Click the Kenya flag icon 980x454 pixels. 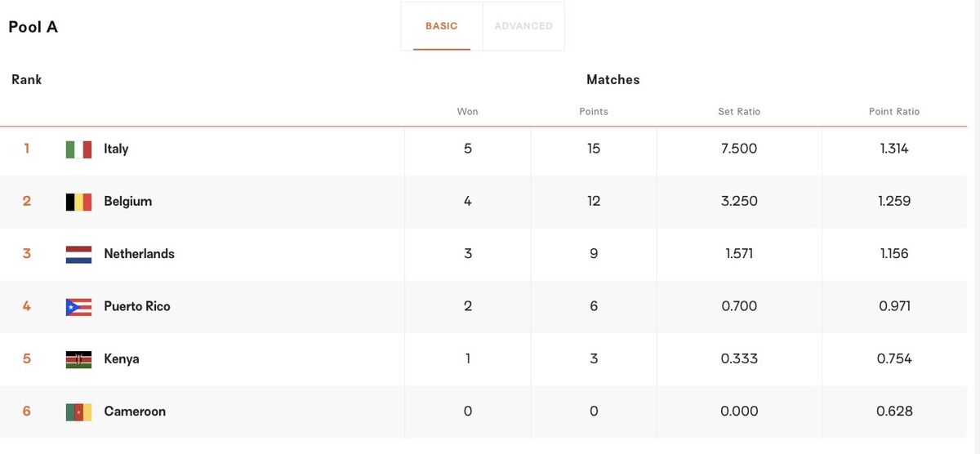pos(78,359)
